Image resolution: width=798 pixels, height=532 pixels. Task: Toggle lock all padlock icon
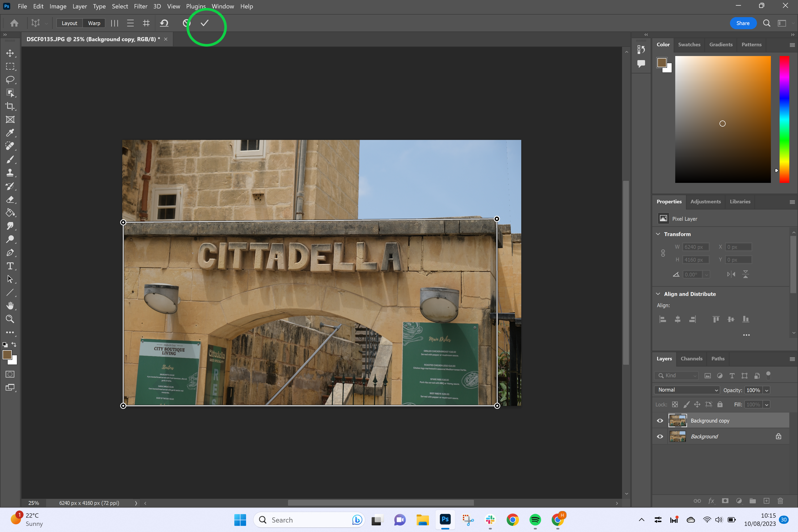point(720,404)
